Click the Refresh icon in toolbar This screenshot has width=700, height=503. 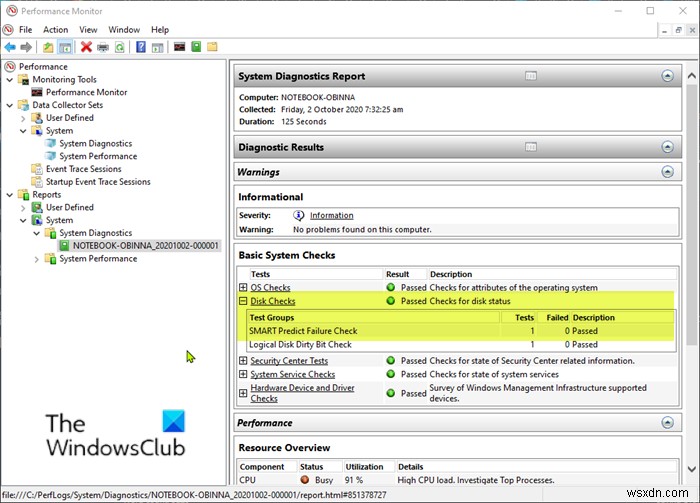pos(120,47)
